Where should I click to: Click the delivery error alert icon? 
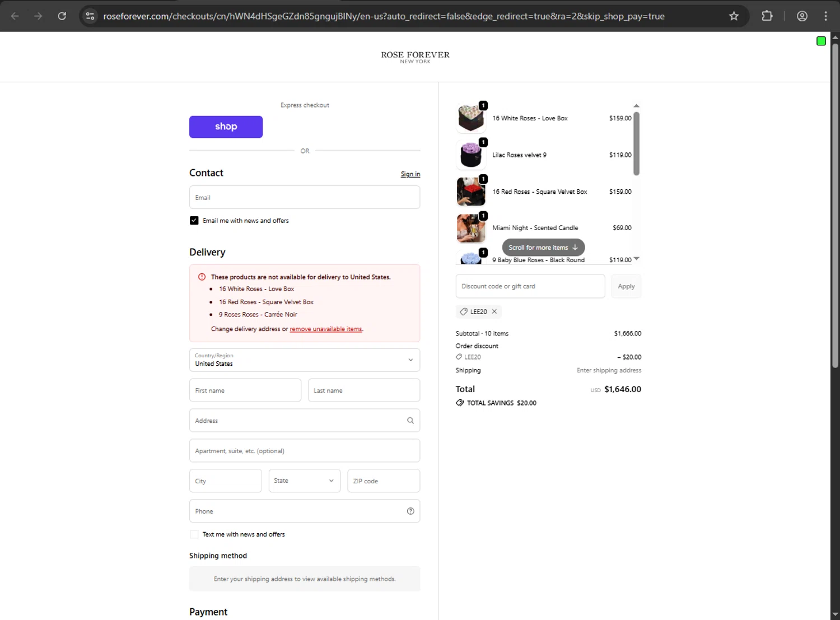(x=202, y=277)
